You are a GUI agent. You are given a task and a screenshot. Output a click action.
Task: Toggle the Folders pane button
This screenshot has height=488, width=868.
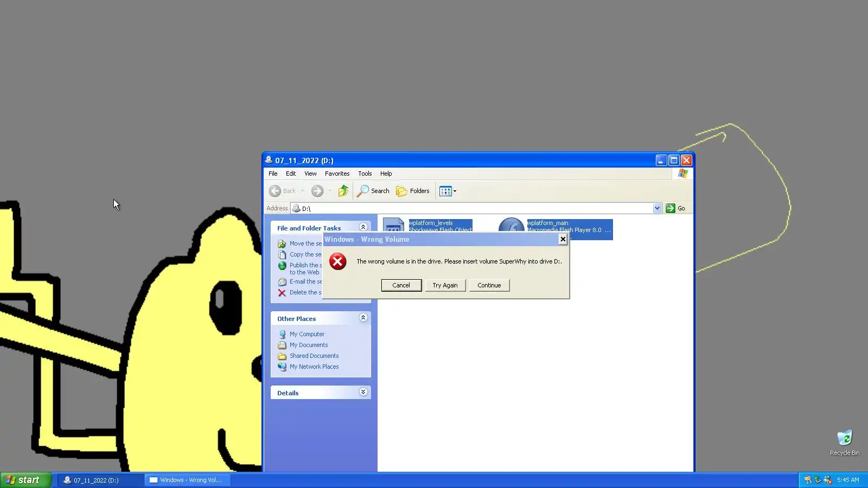point(412,191)
